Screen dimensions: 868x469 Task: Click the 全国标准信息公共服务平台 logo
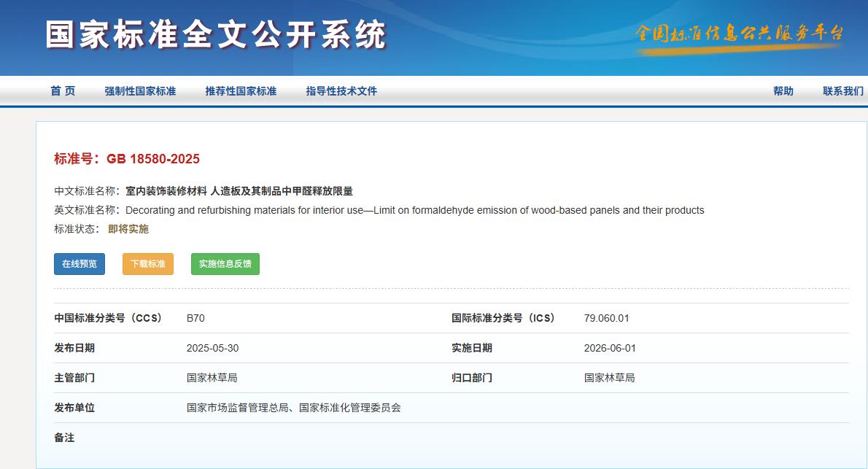coord(740,34)
